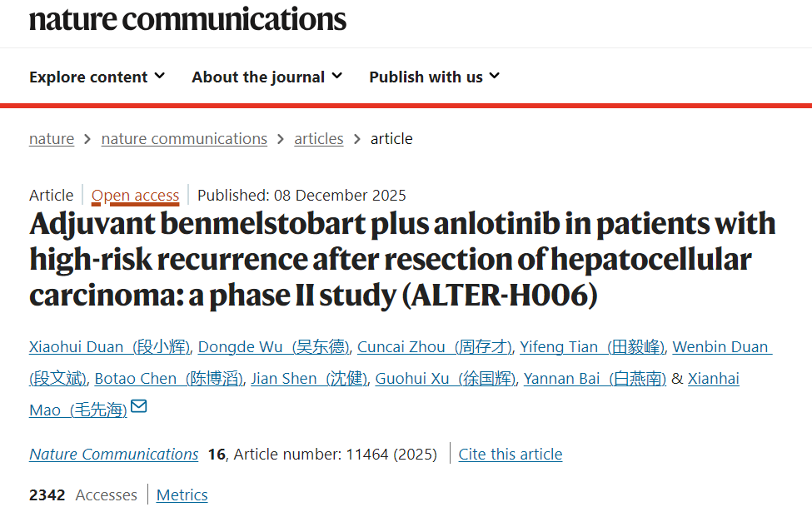Expand the Publish with us menu
The height and width of the screenshot is (512, 812).
point(434,77)
